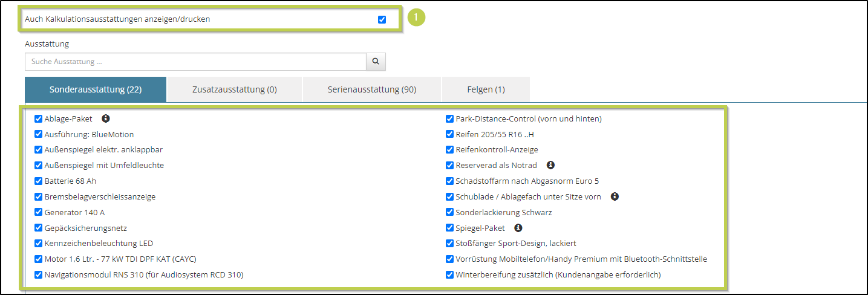Click info icon beside Reserverad als Notrad

point(550,165)
